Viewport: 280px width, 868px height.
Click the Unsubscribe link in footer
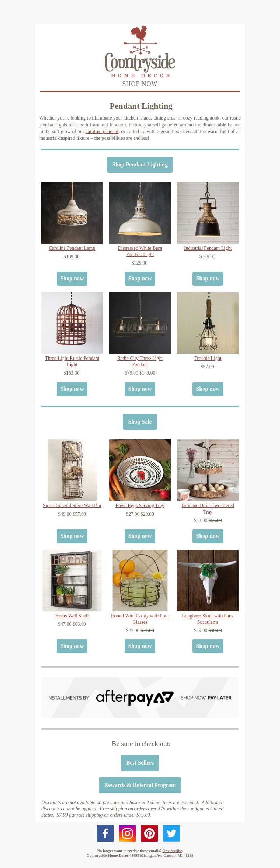coord(172,851)
